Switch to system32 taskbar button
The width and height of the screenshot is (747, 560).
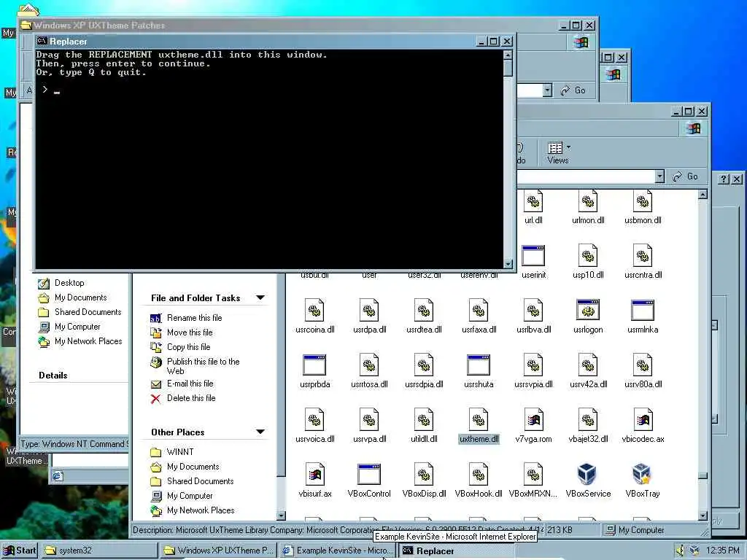tap(98, 551)
